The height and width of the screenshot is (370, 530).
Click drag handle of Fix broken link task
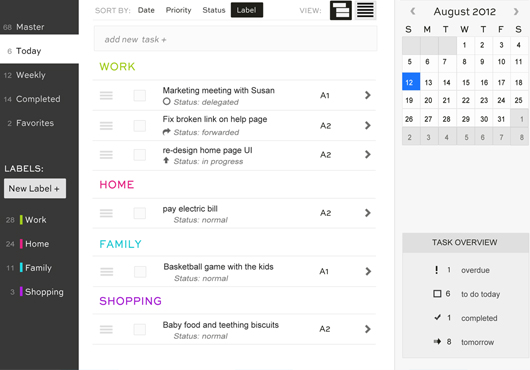[106, 126]
